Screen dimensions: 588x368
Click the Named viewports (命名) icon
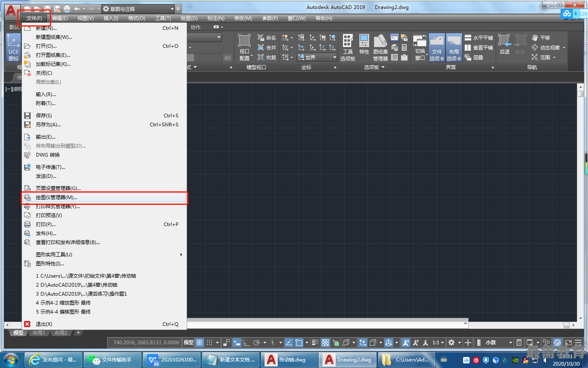[261, 38]
